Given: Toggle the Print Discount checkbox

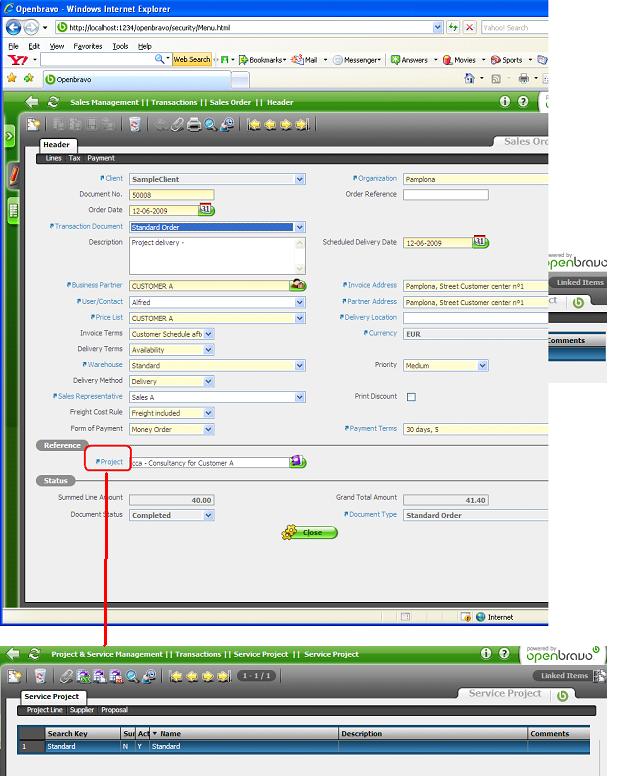Looking at the screenshot, I should pyautogui.click(x=411, y=397).
